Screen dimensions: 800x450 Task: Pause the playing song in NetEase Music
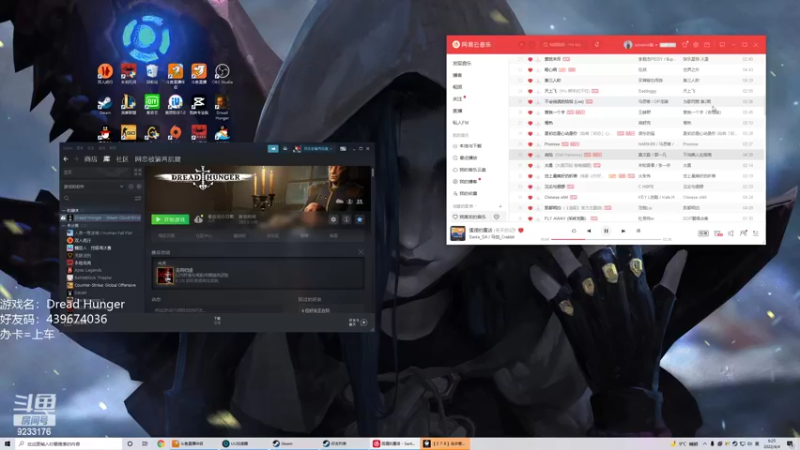coord(606,231)
